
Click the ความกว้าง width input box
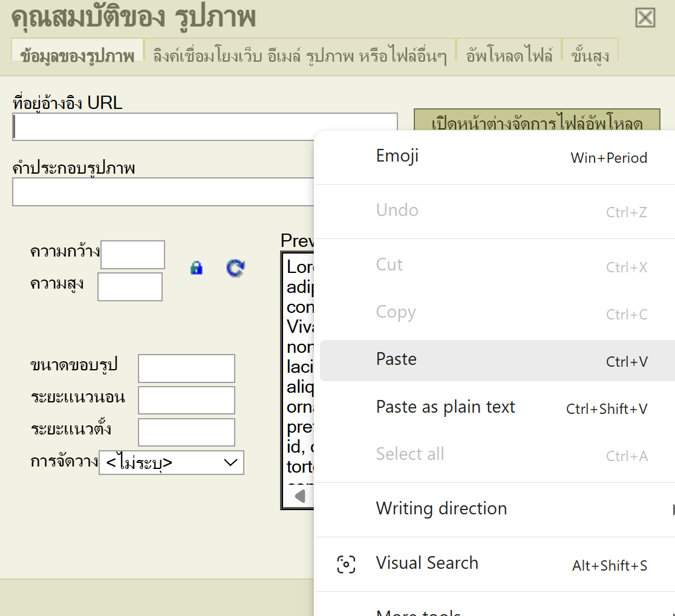[x=132, y=255]
